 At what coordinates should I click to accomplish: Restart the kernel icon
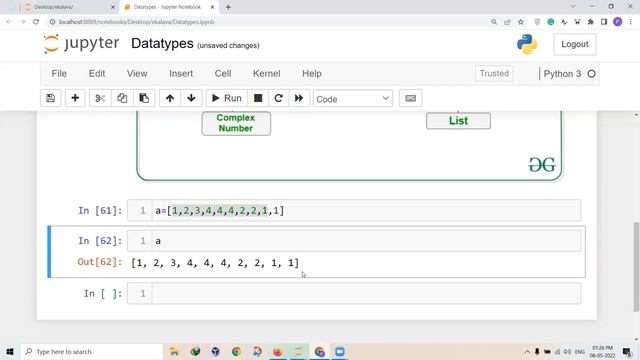(x=278, y=98)
